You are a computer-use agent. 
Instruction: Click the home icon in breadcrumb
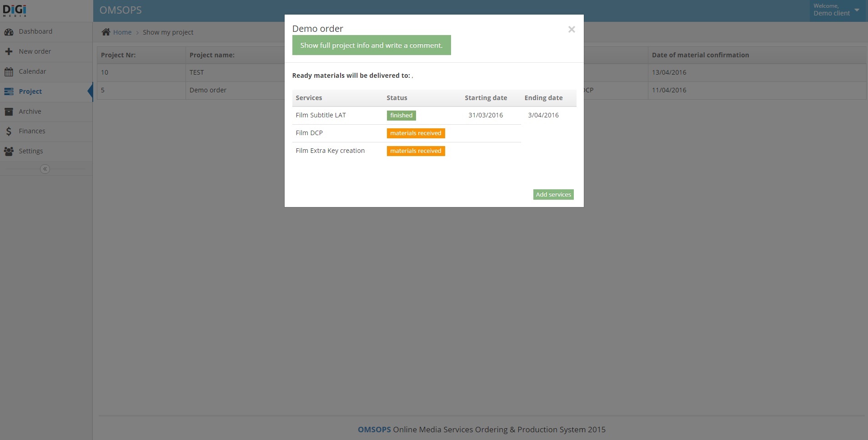106,32
